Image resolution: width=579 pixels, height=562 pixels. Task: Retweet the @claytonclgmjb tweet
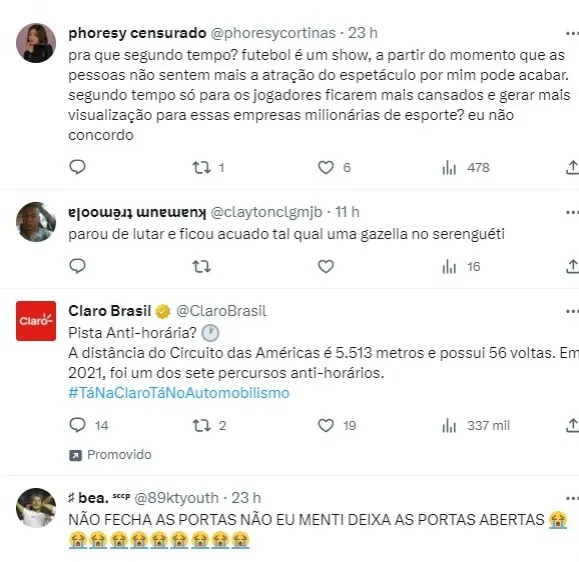click(x=202, y=266)
